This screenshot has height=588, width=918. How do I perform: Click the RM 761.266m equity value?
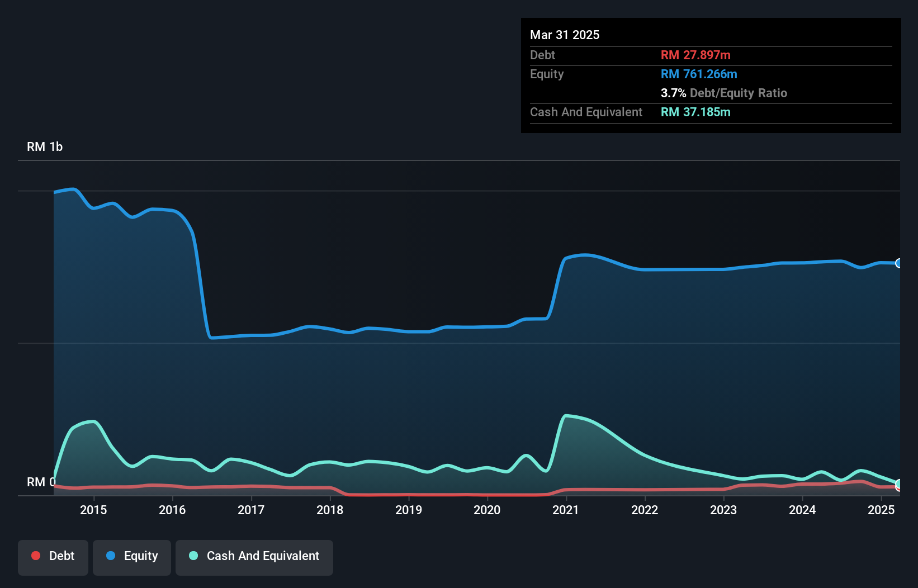pyautogui.click(x=699, y=74)
